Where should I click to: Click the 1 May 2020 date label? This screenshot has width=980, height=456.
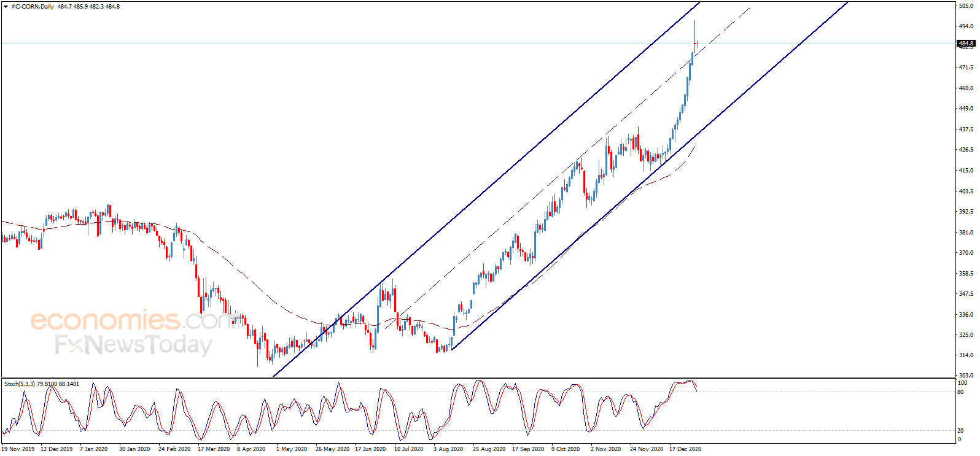tap(292, 449)
